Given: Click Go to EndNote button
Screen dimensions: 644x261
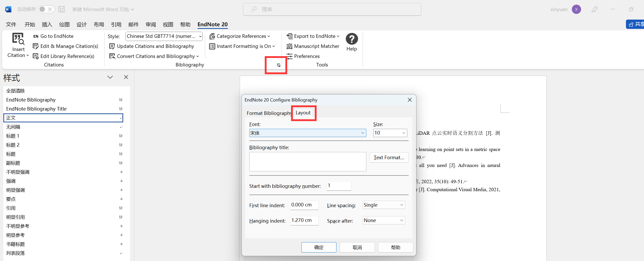Looking at the screenshot, I should click(x=53, y=36).
